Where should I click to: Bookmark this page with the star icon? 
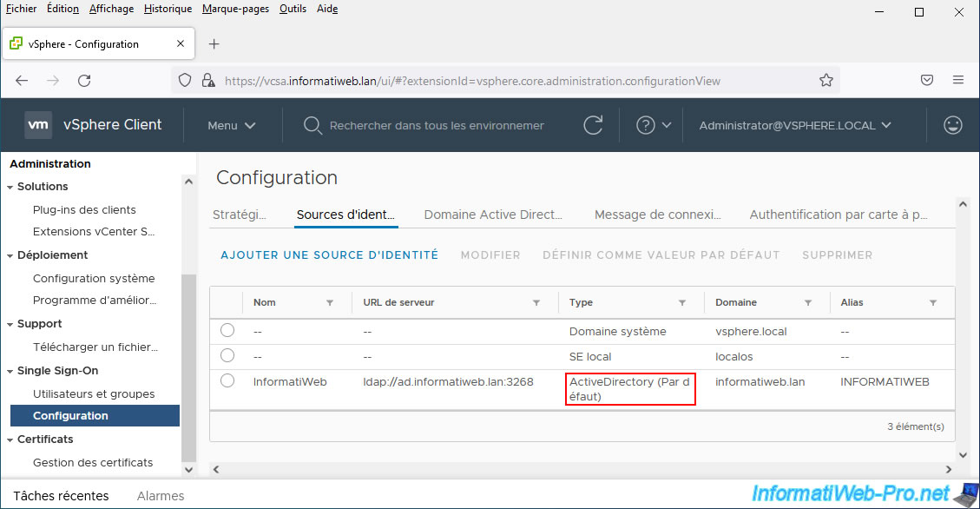coord(826,80)
